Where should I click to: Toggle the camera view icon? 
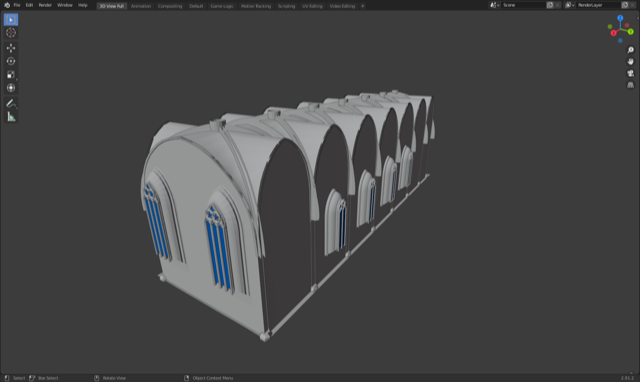point(630,73)
